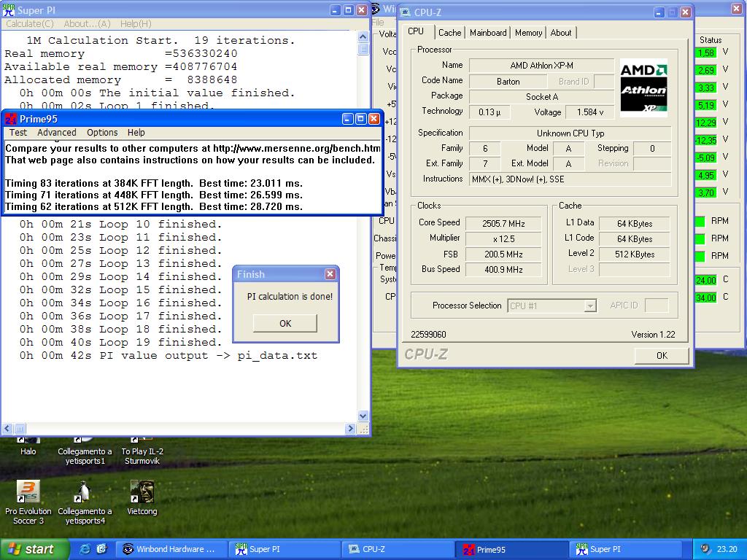Click the Core Speed value 2505.7 MHz
Screen dimensions: 747x560
(x=503, y=223)
